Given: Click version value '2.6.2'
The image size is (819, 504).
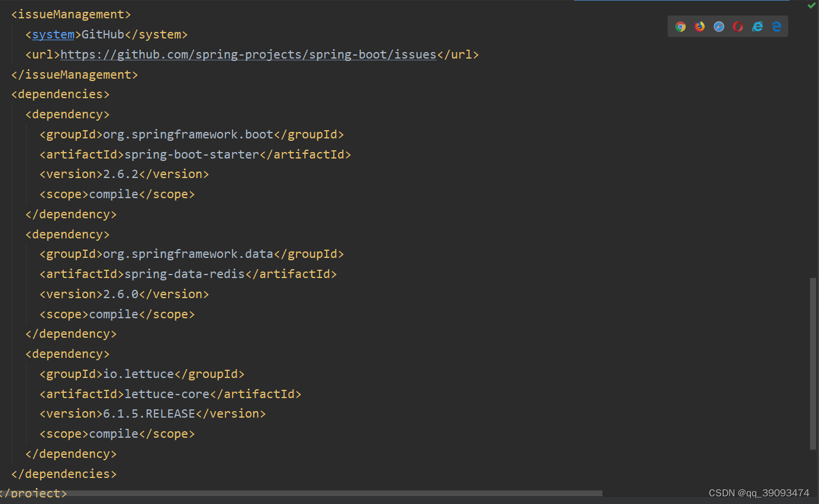Looking at the screenshot, I should (121, 174).
